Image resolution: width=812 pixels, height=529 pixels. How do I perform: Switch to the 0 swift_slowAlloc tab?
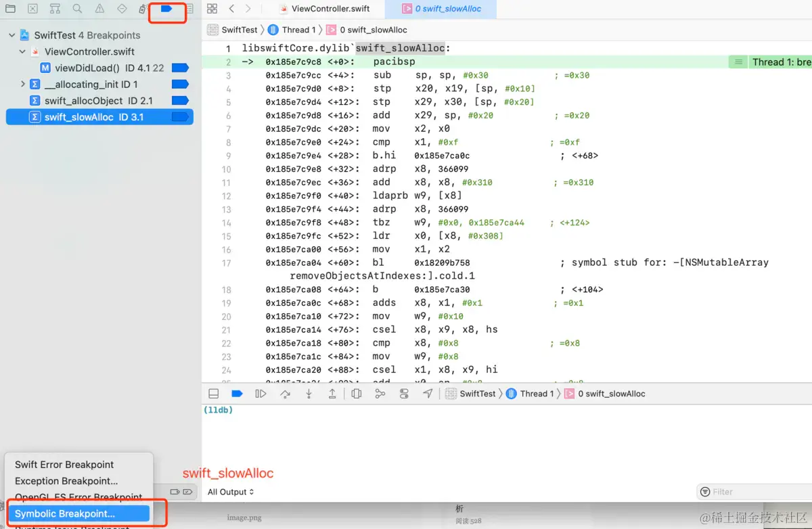[x=441, y=9]
